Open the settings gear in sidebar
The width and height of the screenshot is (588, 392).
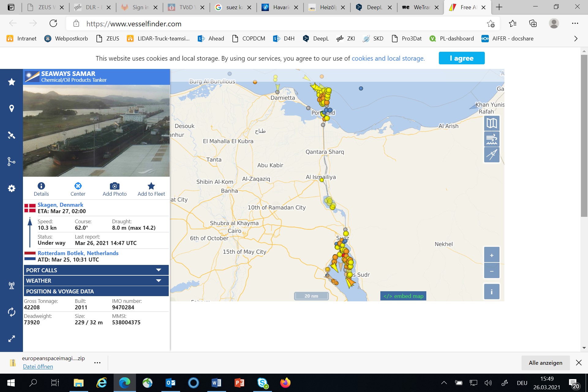[x=12, y=188]
